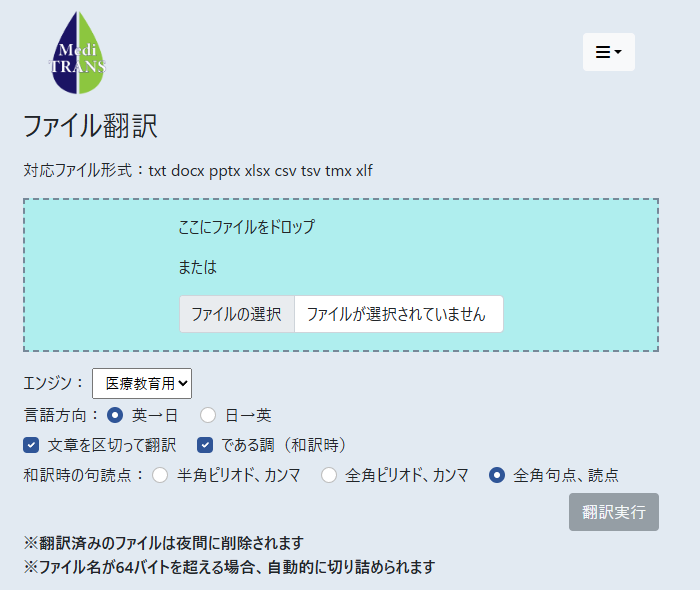Expand the エンジン dropdown showing 医療教育用

click(x=141, y=383)
